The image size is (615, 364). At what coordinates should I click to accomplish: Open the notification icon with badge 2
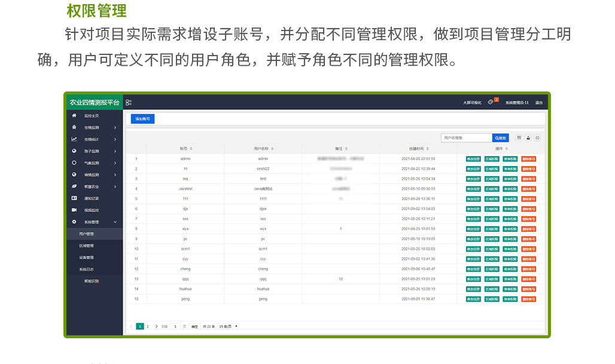click(x=491, y=102)
